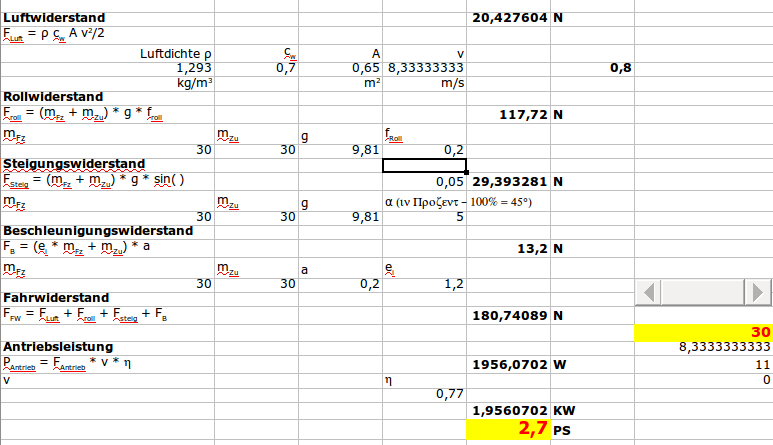Image resolution: width=773 pixels, height=445 pixels.
Task: Select the 1,9560702 KW result
Action: [x=508, y=411]
